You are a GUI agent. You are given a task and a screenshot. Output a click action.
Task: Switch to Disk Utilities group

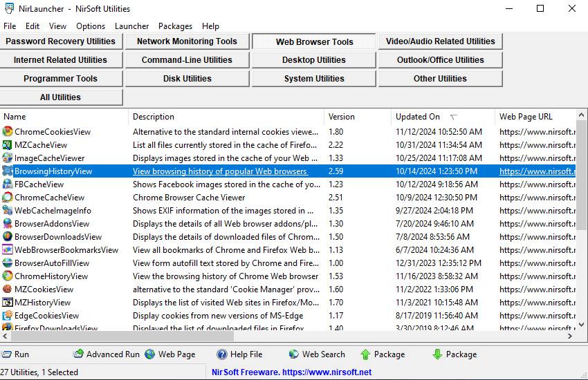tap(187, 79)
